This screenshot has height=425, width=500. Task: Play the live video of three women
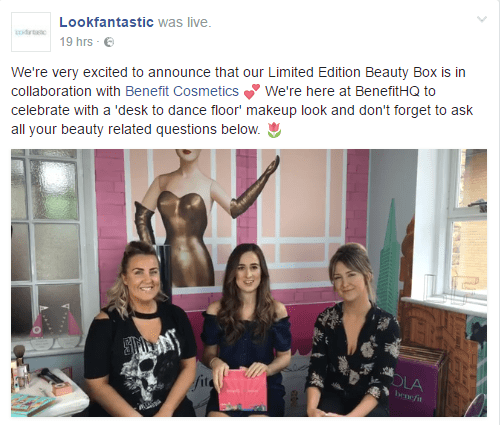click(x=249, y=283)
